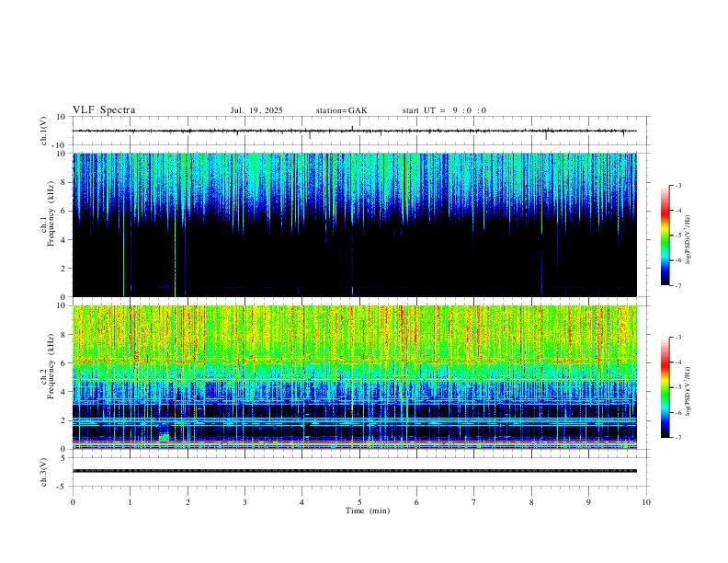Click time axis tick label "2"
The height and width of the screenshot is (563, 728).
188,502
